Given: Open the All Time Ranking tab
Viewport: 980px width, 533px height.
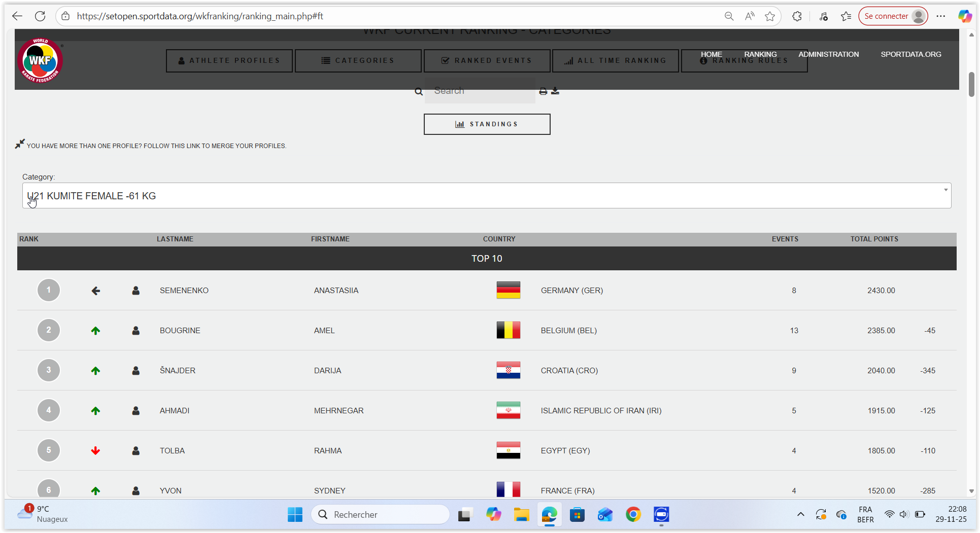Looking at the screenshot, I should point(615,60).
